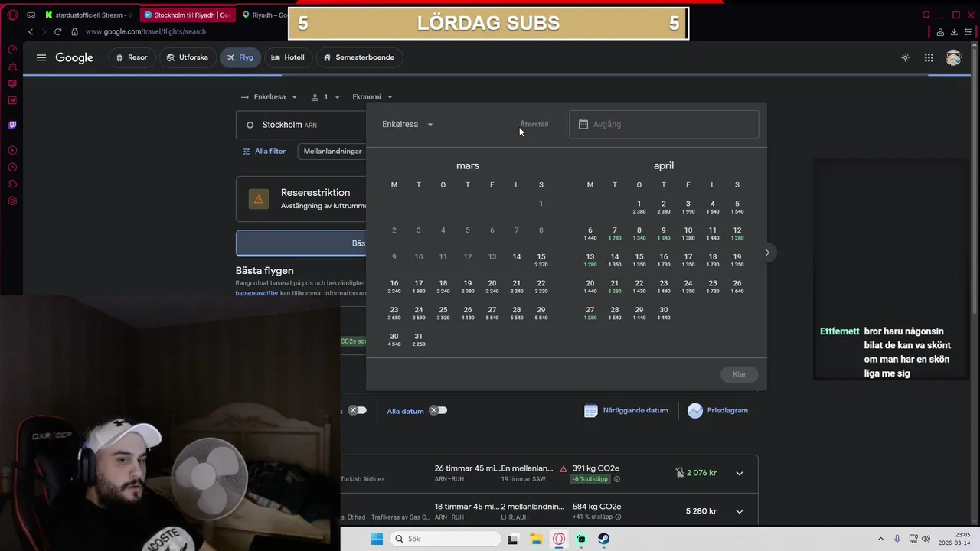Open the Mellanlandningar filter chip

[x=332, y=152]
